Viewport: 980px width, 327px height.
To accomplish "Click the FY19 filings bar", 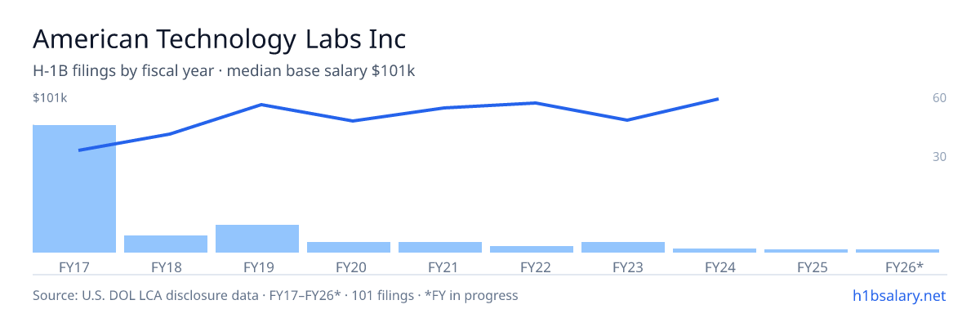I will click(257, 239).
